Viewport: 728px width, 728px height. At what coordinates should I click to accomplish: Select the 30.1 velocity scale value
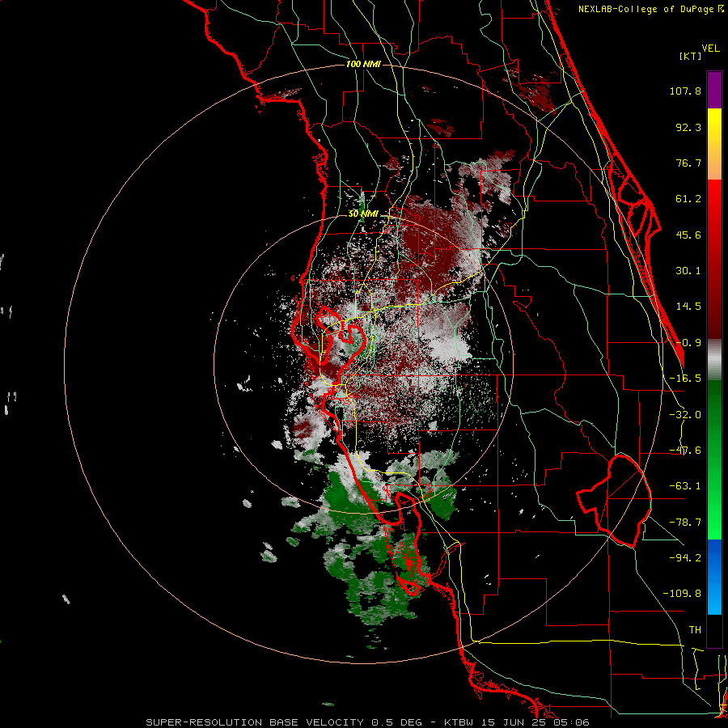tap(688, 271)
